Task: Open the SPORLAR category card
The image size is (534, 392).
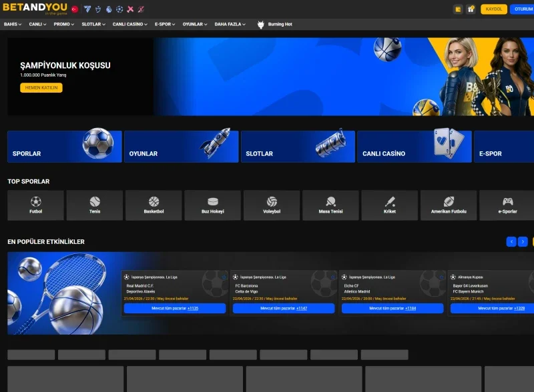Action: pyautogui.click(x=65, y=146)
